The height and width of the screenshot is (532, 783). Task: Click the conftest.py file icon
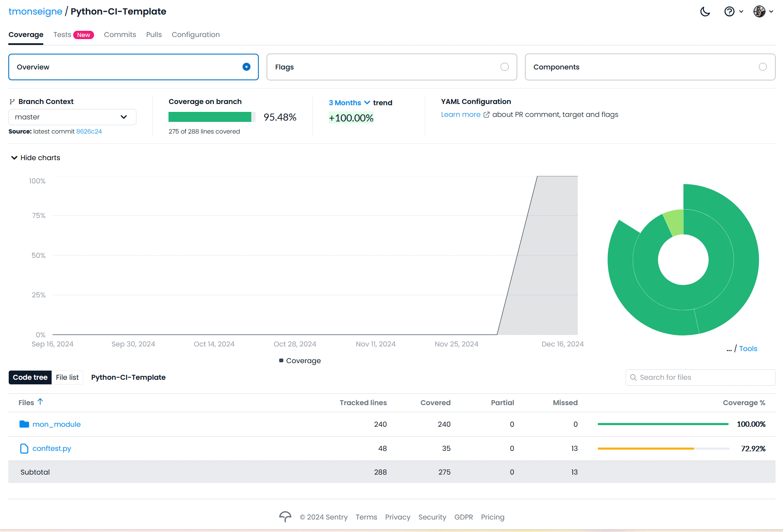25,448
